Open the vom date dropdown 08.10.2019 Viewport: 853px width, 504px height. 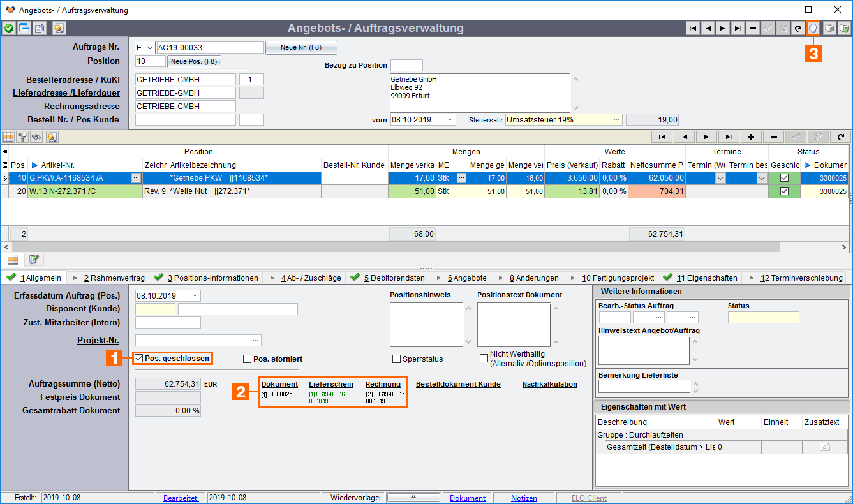point(450,119)
